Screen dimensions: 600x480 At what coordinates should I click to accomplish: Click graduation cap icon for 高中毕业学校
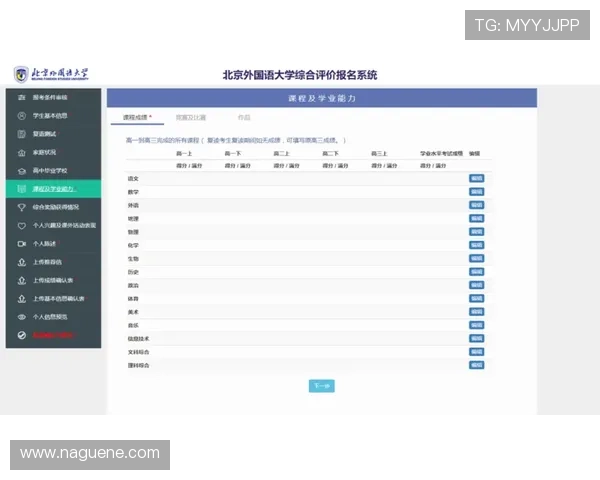[21, 171]
